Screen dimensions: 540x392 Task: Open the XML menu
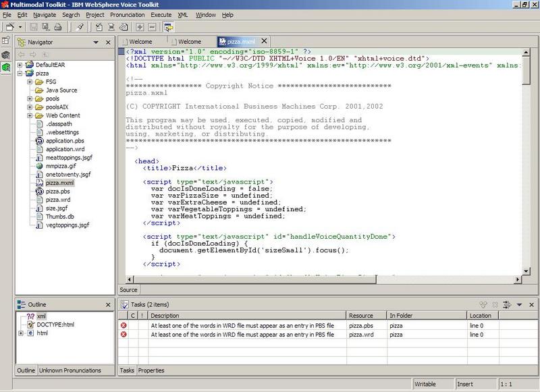pyautogui.click(x=182, y=15)
